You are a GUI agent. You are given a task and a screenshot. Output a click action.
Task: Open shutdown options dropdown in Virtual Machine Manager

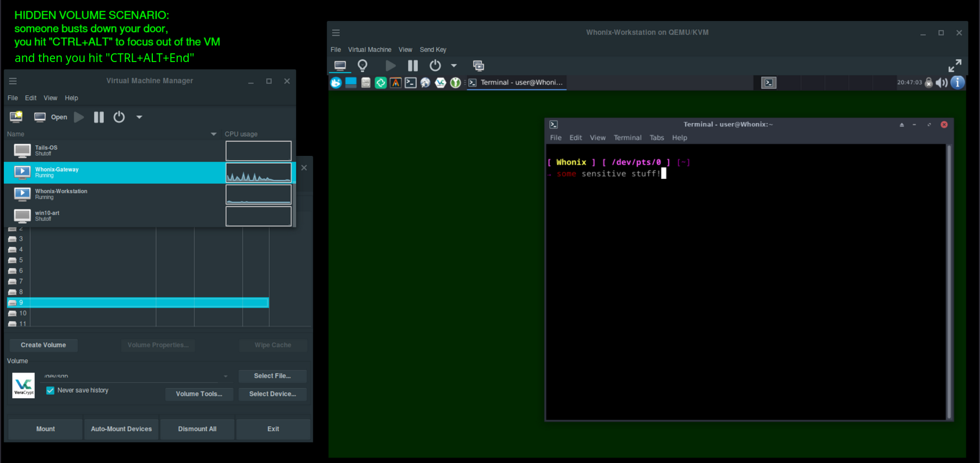[139, 117]
